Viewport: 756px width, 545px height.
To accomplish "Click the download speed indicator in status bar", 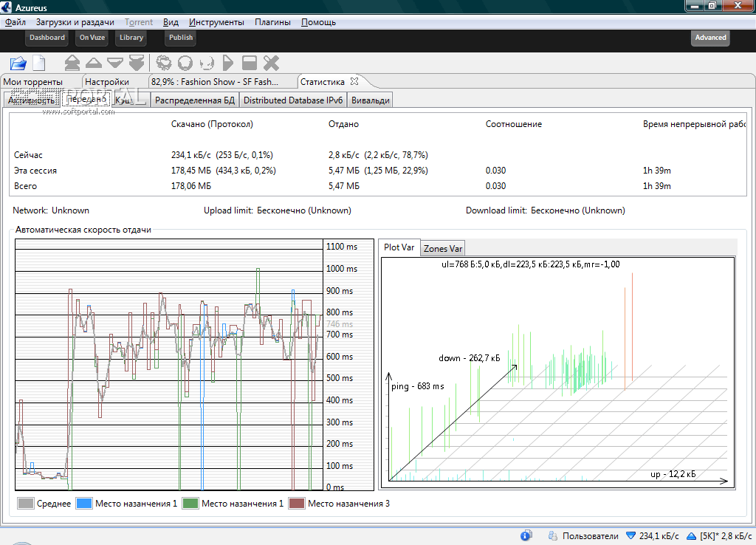I will click(x=653, y=535).
